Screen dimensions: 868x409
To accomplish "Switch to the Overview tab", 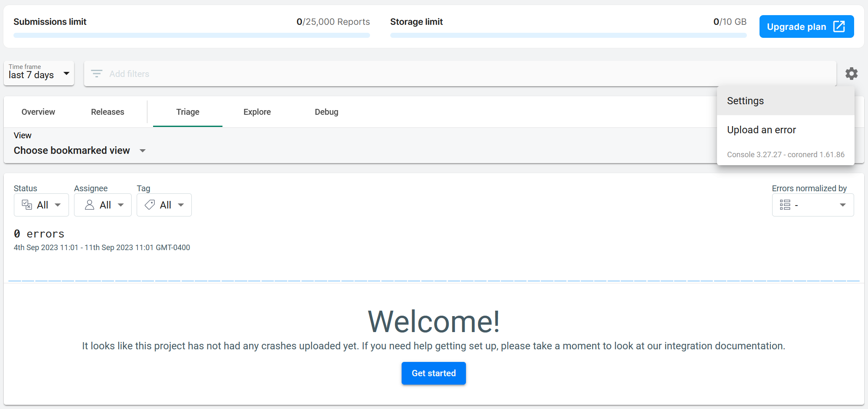I will [38, 112].
